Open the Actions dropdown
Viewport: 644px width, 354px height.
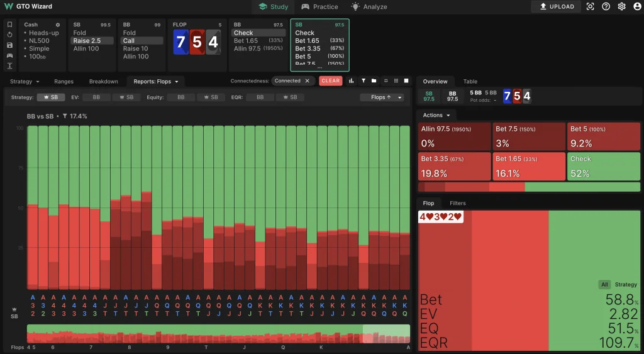436,116
